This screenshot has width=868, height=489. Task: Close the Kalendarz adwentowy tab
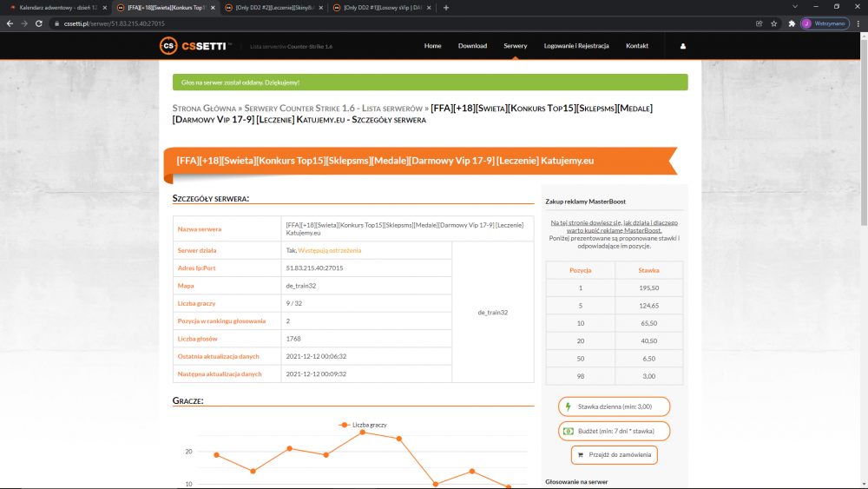[105, 8]
